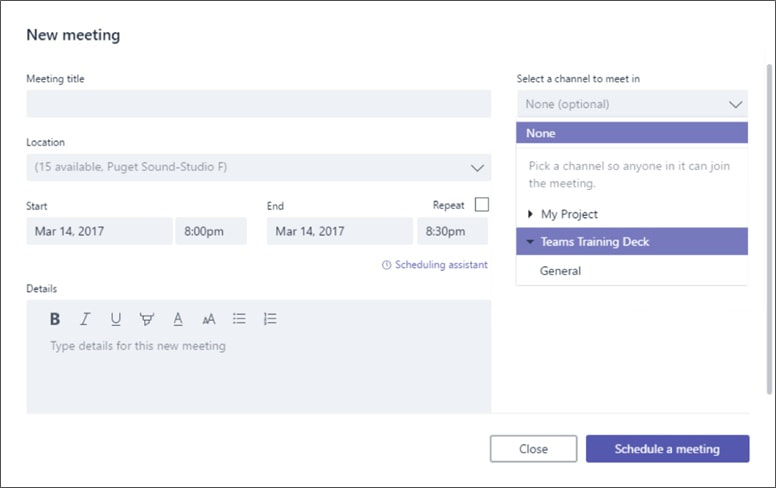Check the Repeat checkbox
776x488 pixels.
[x=482, y=204]
